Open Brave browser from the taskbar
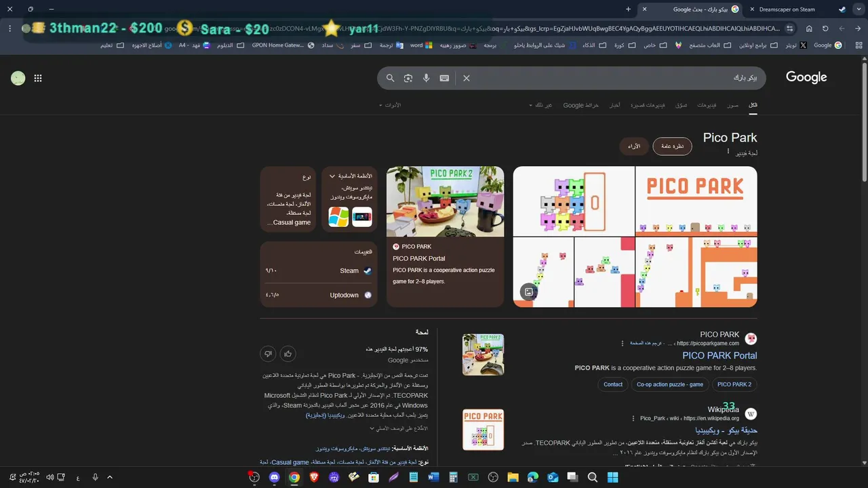 (314, 477)
